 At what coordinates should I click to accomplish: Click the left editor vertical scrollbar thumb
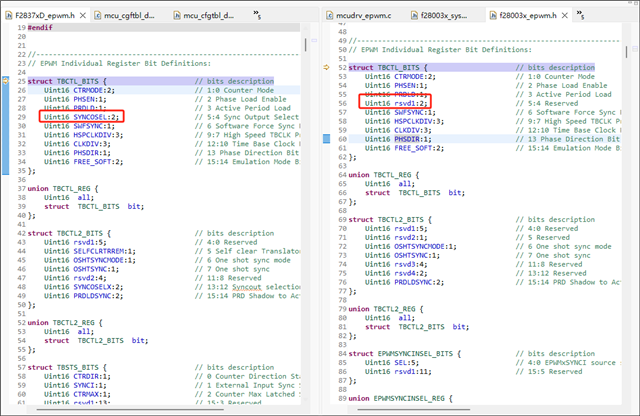(305, 45)
